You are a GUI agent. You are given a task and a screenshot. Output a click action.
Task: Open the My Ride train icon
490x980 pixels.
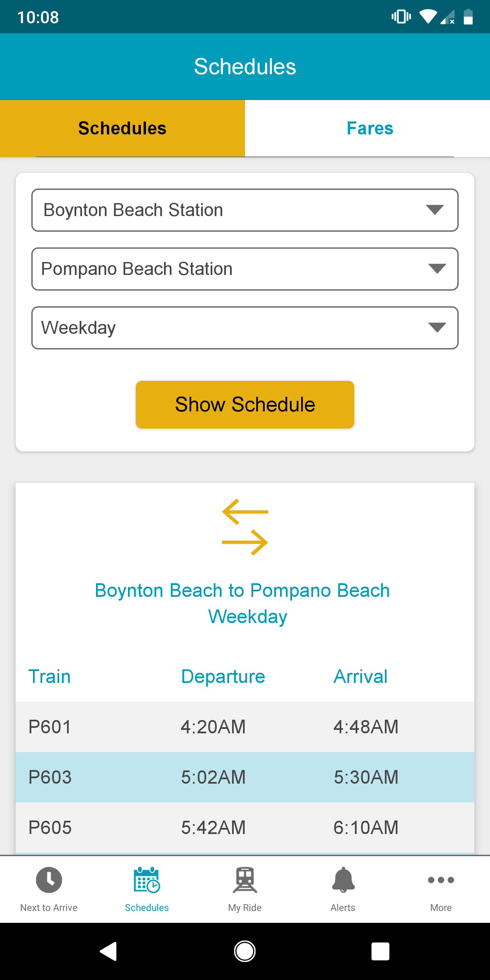click(245, 880)
